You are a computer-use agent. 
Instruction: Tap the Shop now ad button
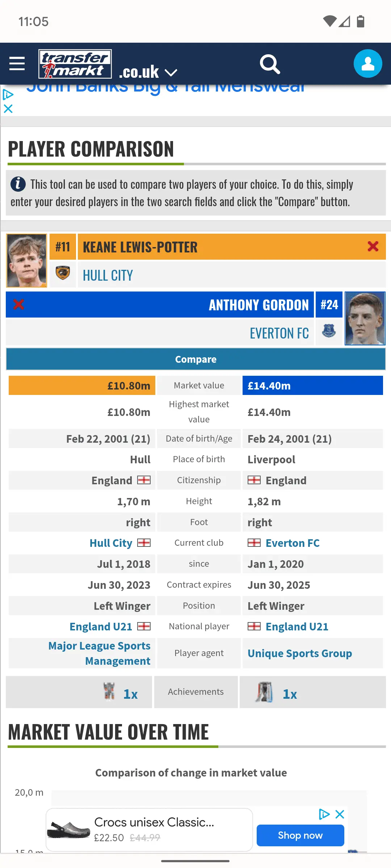click(300, 835)
